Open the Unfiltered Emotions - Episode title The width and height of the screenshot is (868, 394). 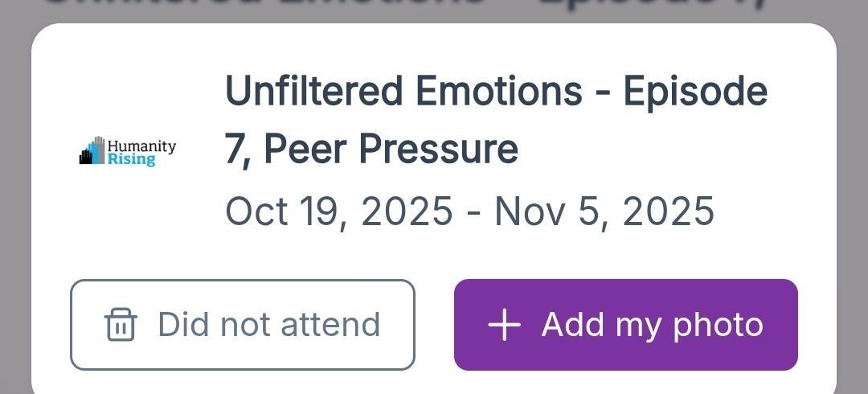(x=495, y=91)
